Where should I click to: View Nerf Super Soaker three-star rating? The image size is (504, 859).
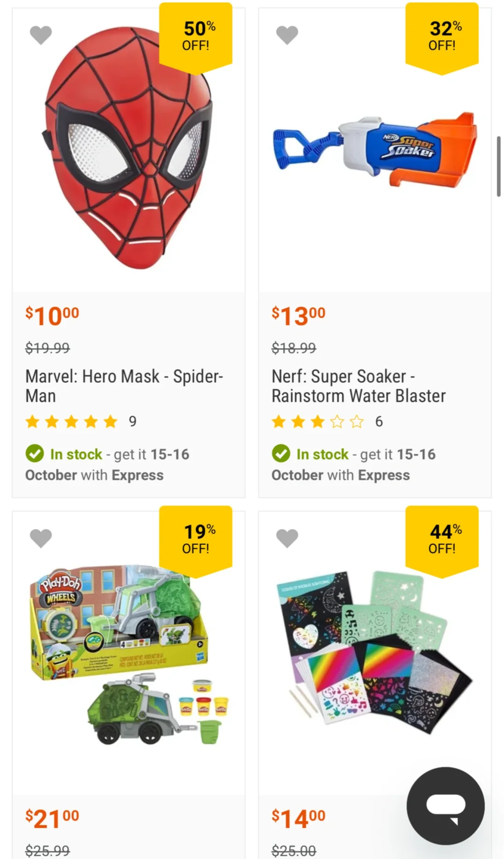[318, 422]
